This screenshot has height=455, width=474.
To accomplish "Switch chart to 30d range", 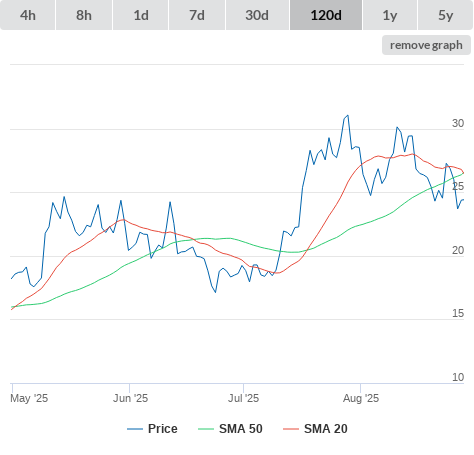I will [257, 15].
